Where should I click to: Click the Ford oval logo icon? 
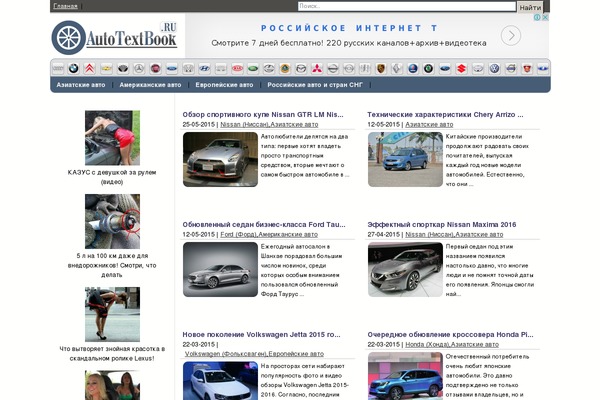pos(171,68)
